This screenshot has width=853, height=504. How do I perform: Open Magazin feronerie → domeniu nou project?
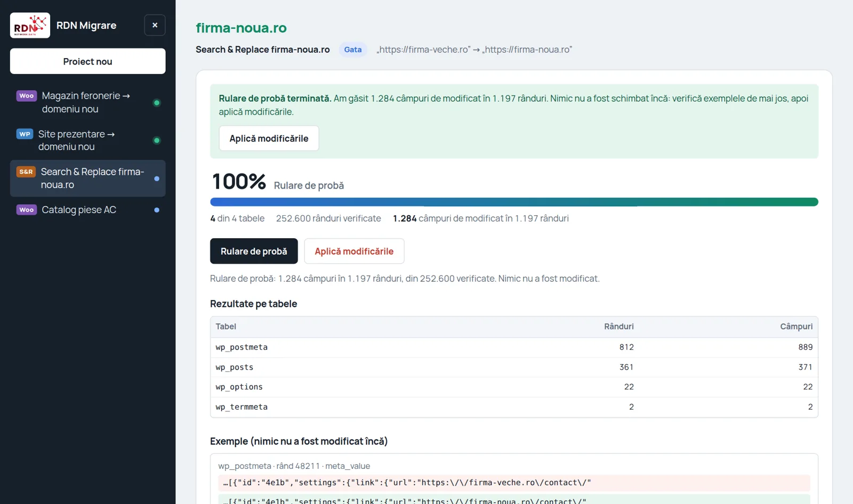tap(87, 102)
